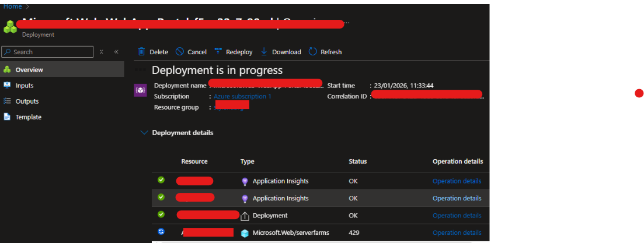Click lightbulb icon in second Application Insights row

(245, 199)
